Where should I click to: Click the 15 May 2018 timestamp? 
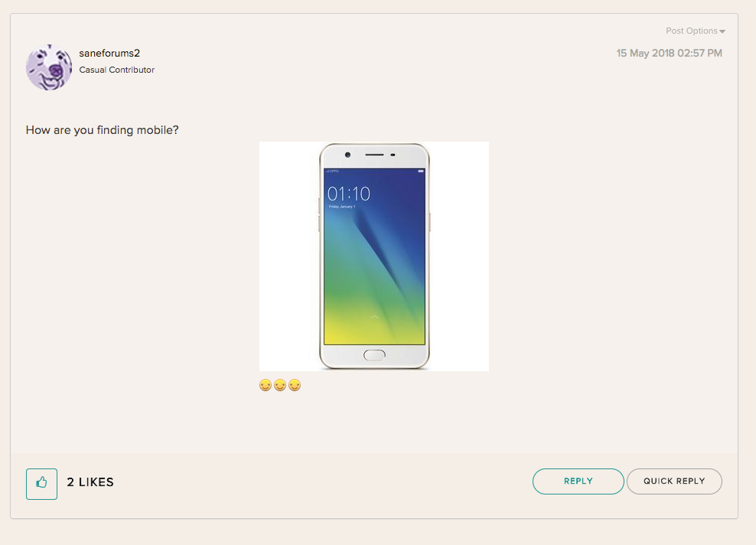coord(670,53)
